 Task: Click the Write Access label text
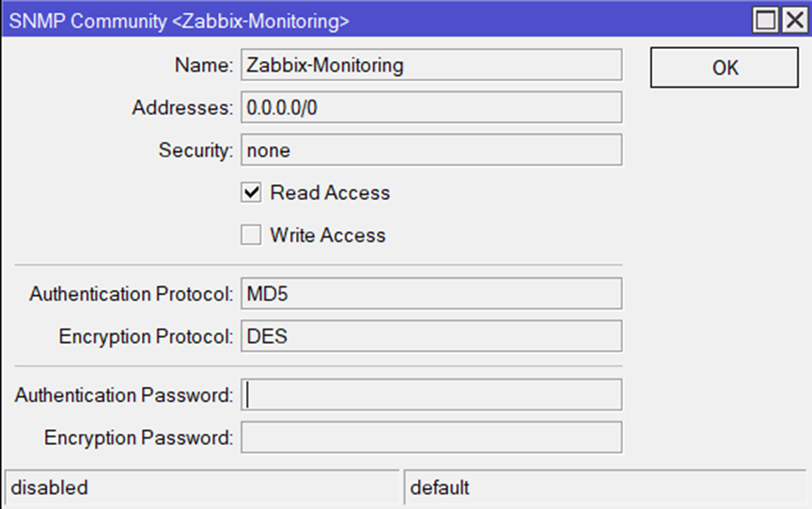pyautogui.click(x=328, y=235)
